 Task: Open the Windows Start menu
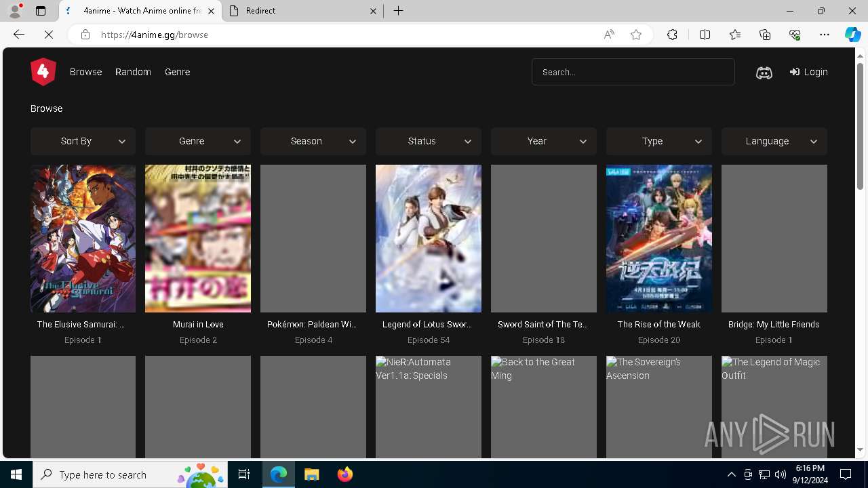pos(16,474)
